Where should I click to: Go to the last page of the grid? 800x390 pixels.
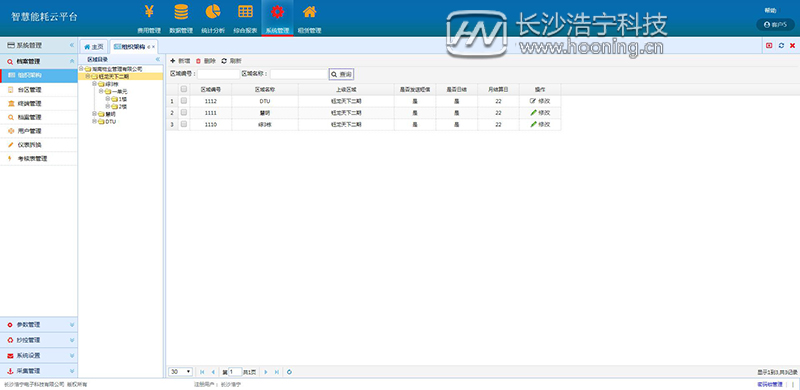click(277, 372)
